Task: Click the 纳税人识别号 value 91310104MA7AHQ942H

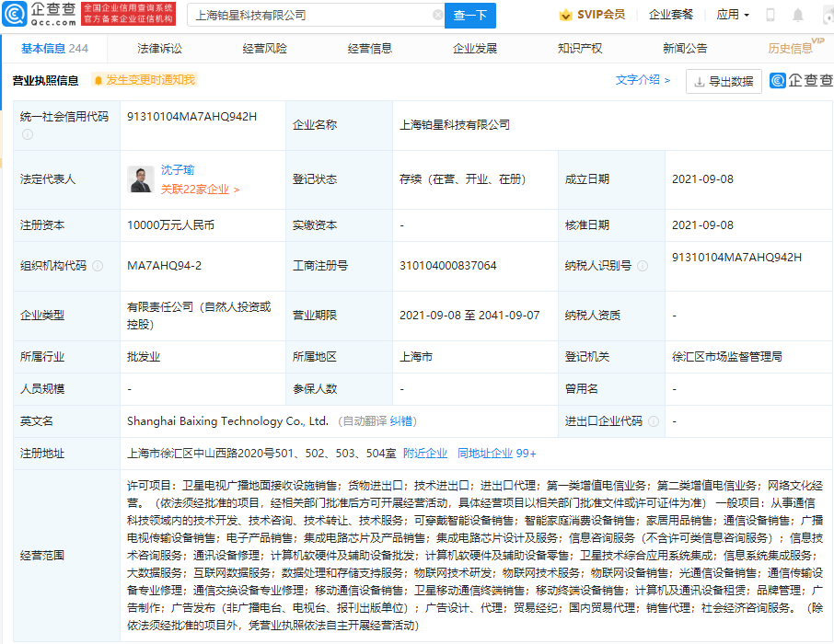Action: click(736, 258)
